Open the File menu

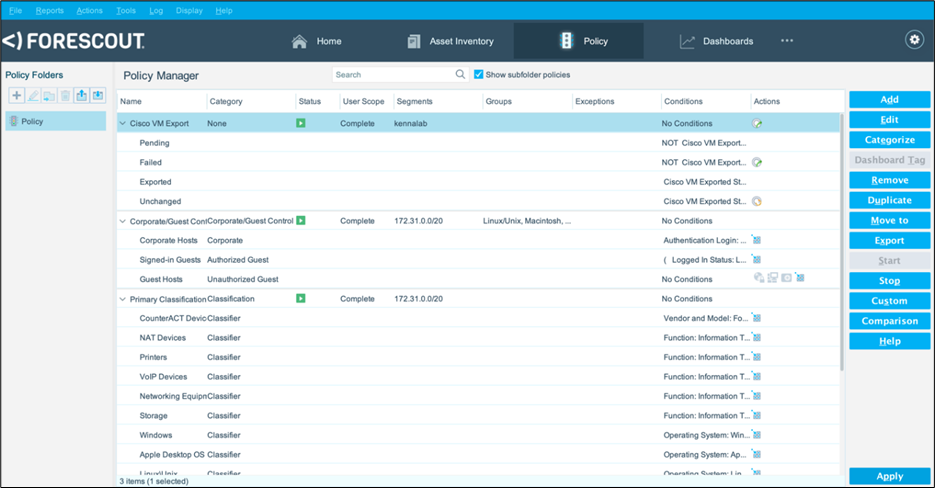pos(16,10)
